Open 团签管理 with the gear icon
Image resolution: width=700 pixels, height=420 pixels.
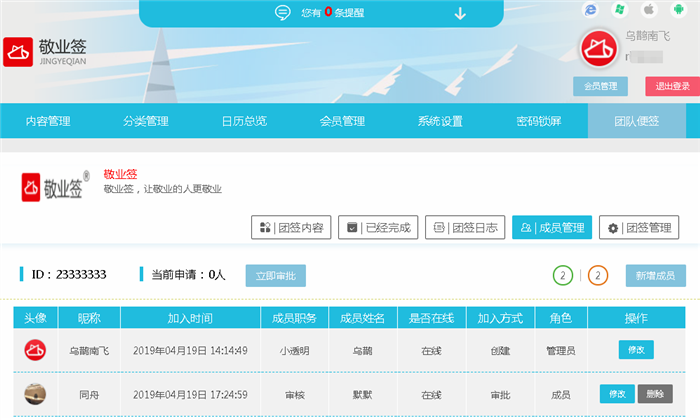point(640,228)
